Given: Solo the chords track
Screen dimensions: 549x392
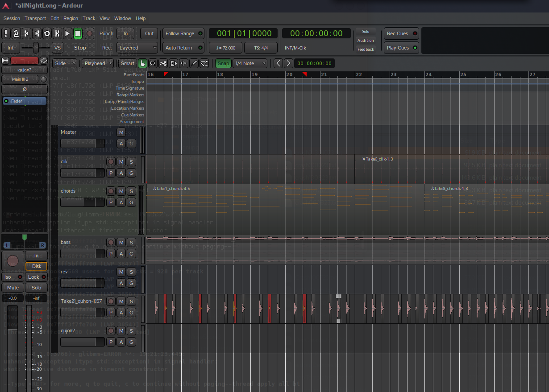Looking at the screenshot, I should (x=131, y=191).
